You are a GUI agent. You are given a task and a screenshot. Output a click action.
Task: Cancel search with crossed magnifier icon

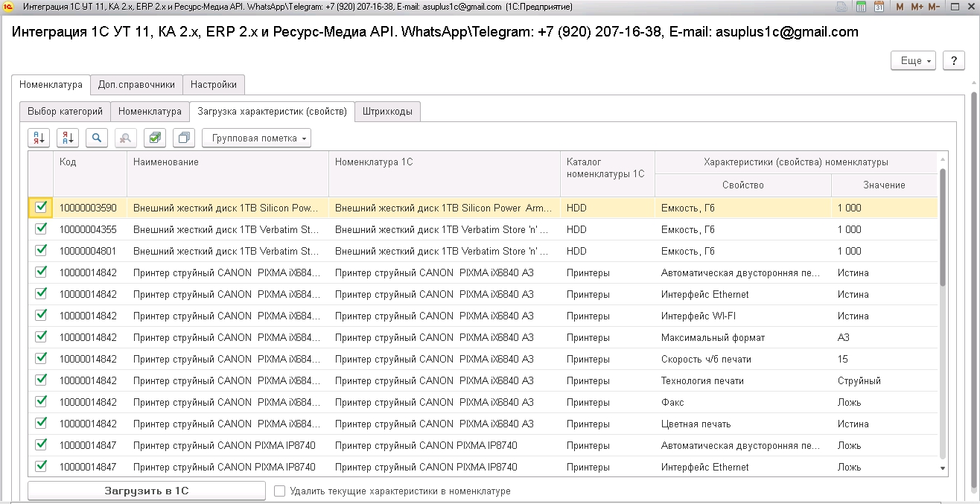click(x=126, y=138)
